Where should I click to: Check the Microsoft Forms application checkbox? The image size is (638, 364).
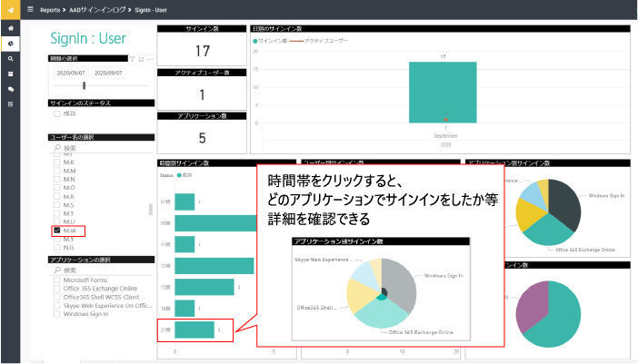click(x=57, y=280)
